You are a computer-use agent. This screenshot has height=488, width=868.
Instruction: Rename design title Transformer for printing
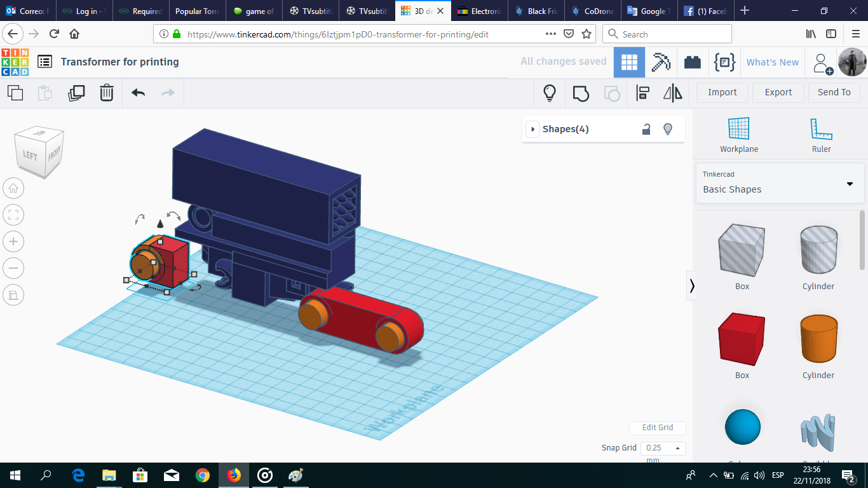coord(120,62)
